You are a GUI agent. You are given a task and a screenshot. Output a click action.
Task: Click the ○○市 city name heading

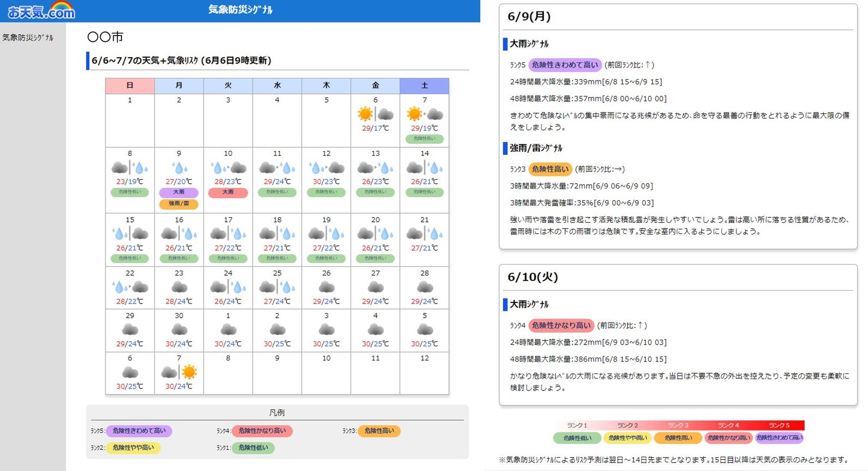pyautogui.click(x=105, y=37)
